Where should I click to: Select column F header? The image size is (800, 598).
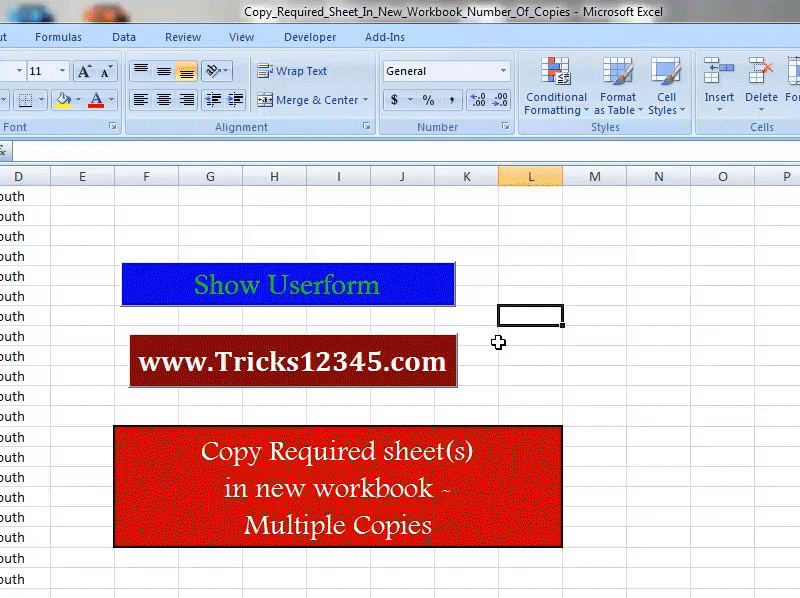[x=146, y=177]
